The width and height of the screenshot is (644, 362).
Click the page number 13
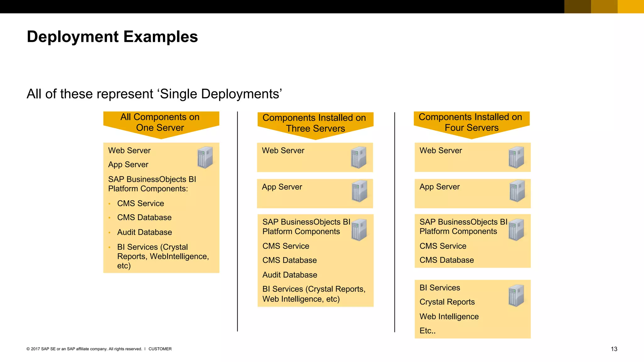tap(614, 349)
